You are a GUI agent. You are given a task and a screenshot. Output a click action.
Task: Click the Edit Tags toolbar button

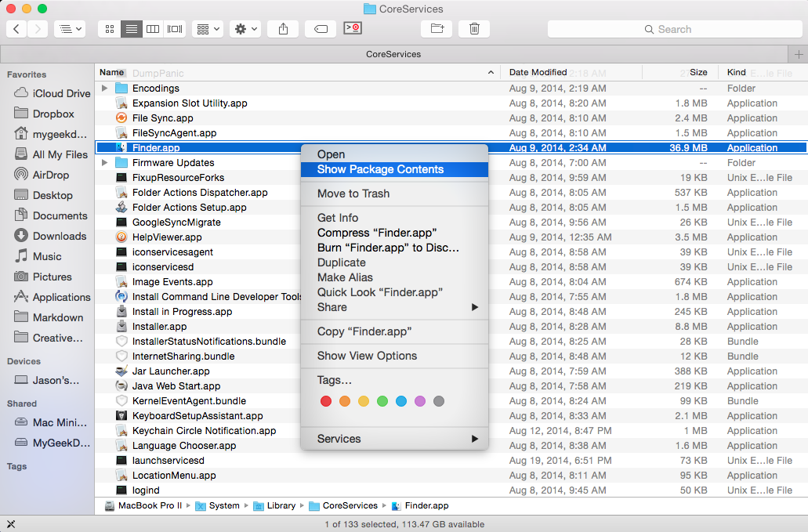click(x=321, y=29)
